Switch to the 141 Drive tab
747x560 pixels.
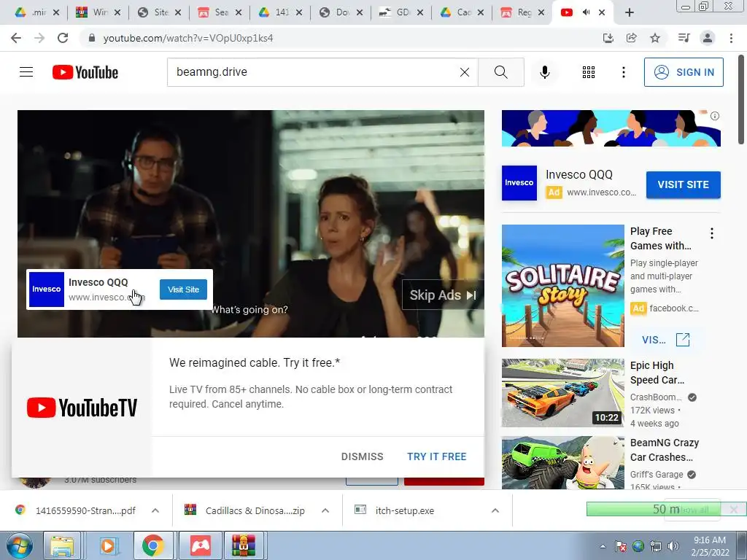point(281,12)
